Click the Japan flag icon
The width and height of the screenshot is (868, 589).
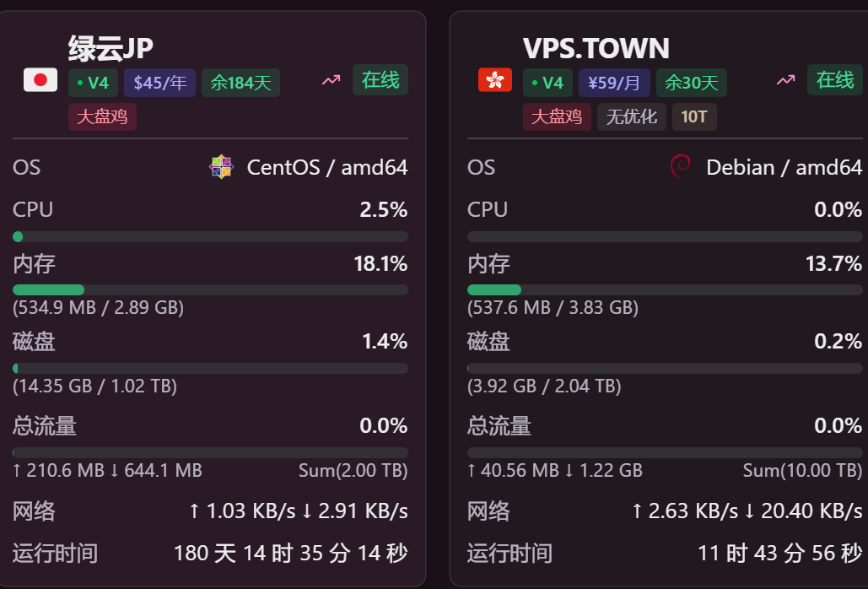tap(40, 80)
